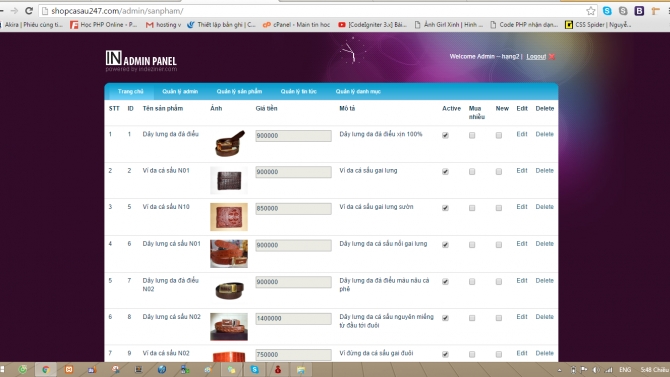Toggle New checkbox for Ví da cá sấu N10

(x=499, y=208)
